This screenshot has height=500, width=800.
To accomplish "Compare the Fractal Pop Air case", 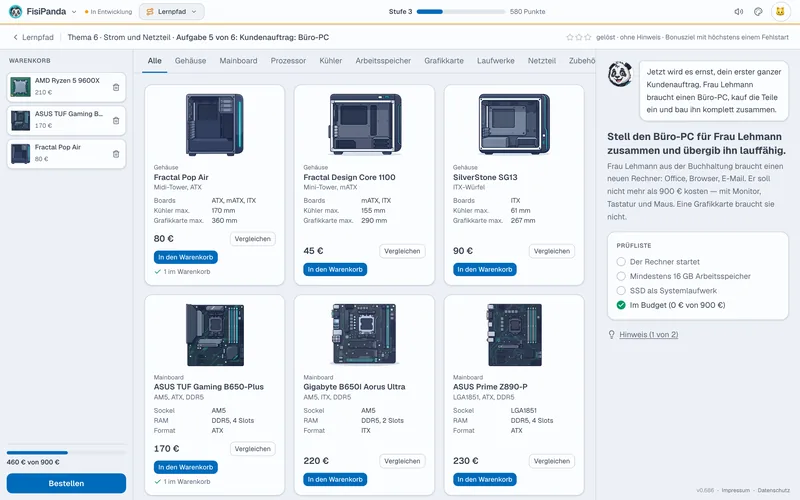I will coord(253,239).
